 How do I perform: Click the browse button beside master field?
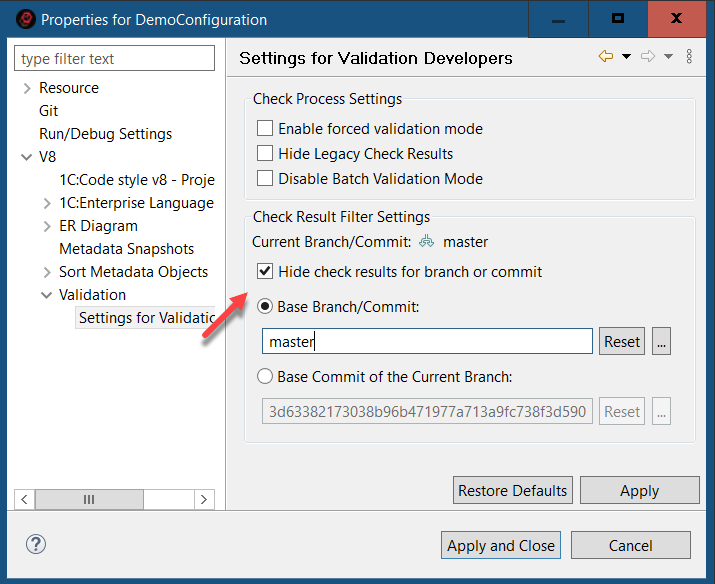coord(661,341)
